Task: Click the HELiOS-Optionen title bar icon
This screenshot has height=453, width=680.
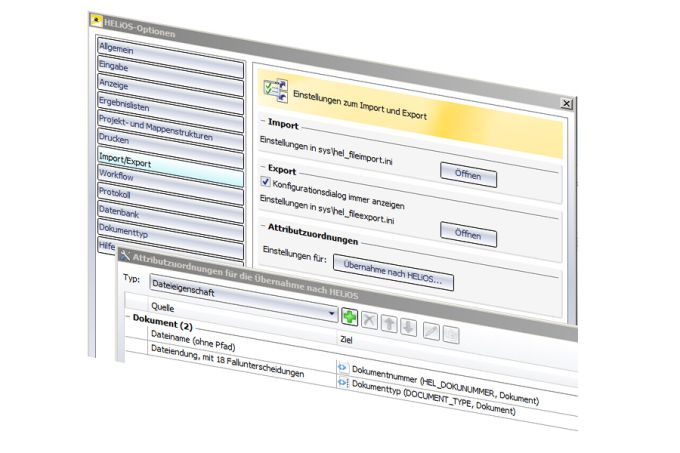Action: tap(96, 20)
